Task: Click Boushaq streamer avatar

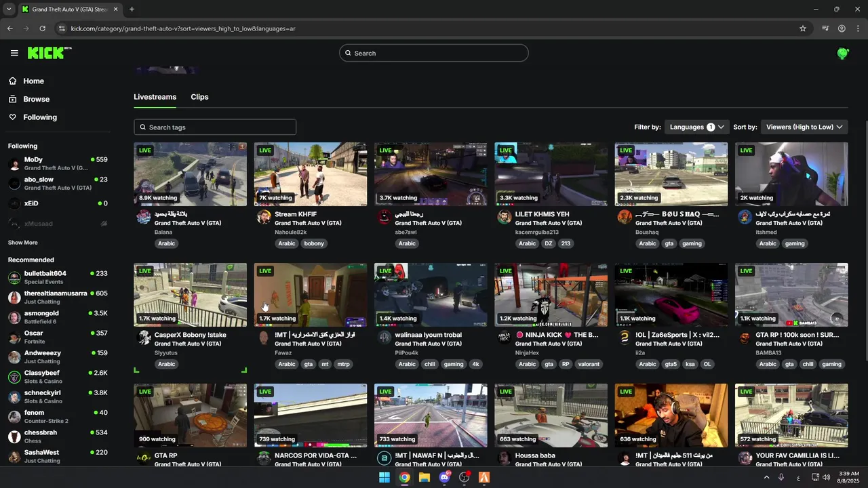Action: click(x=625, y=216)
